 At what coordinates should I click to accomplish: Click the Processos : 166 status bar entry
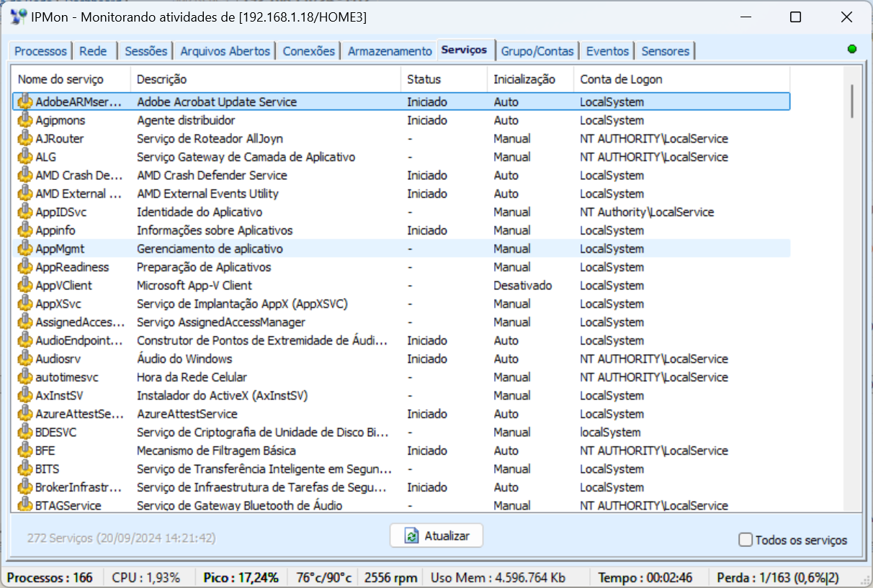[x=50, y=577]
